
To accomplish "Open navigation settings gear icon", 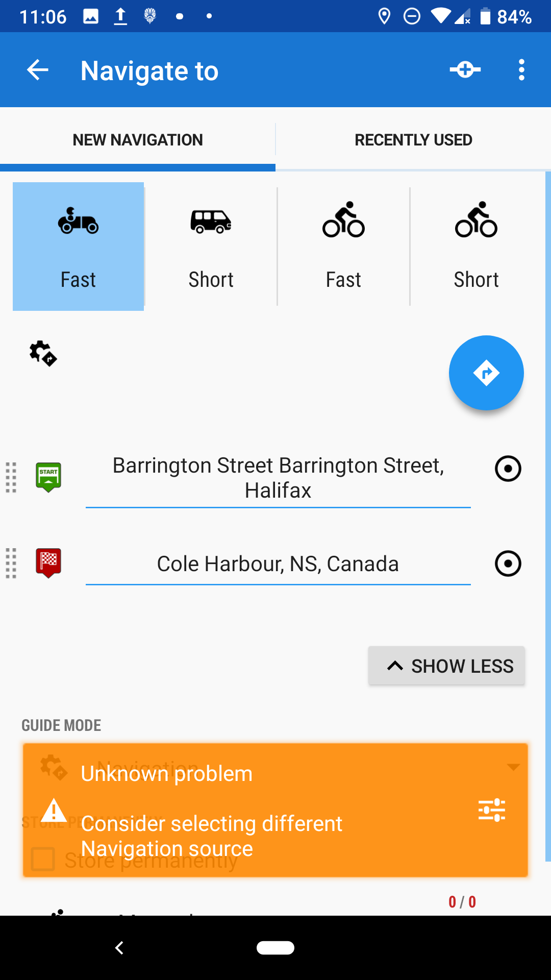I will 43,353.
